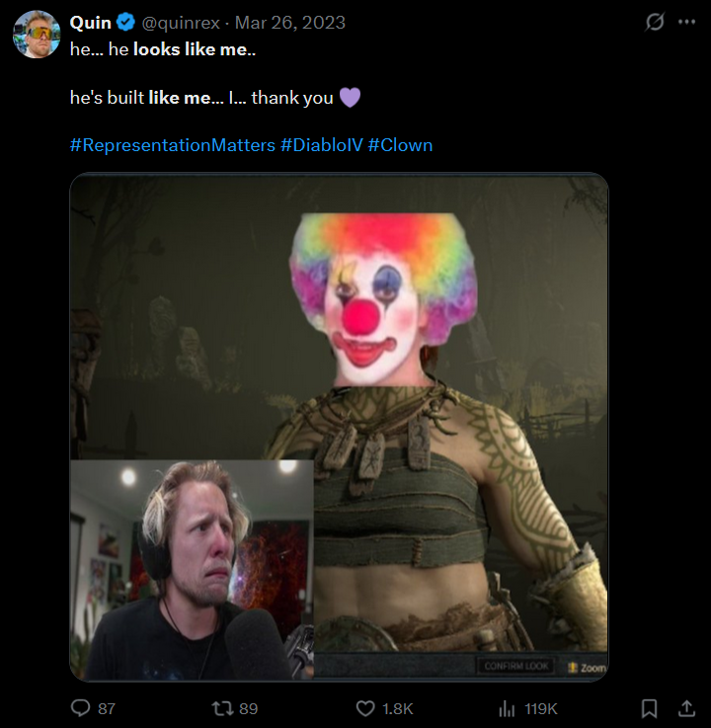
Task: Open the #Clown hashtag
Action: click(400, 145)
